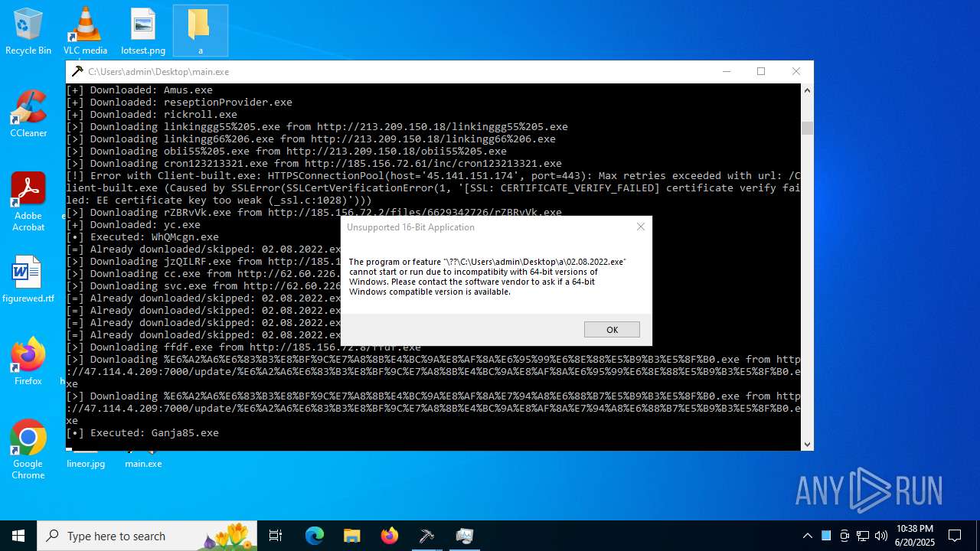Launch Firefox from the desktop shortcut

click(28, 361)
